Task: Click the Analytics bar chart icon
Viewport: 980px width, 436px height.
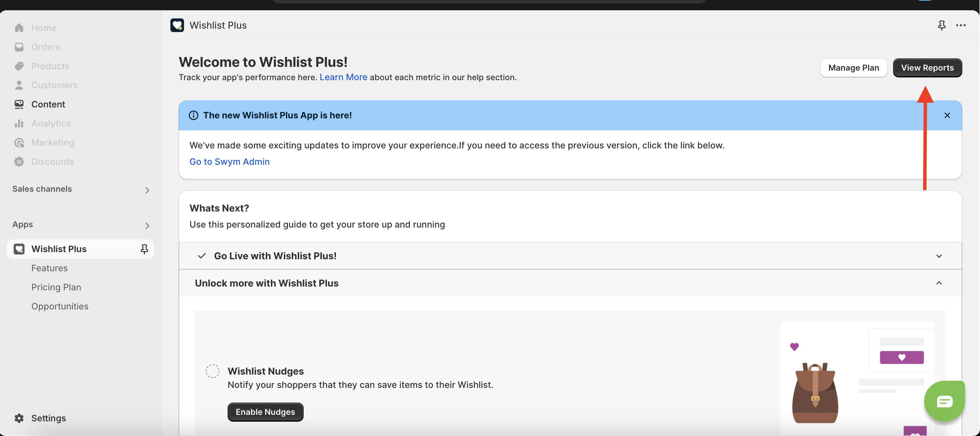Action: 19,123
